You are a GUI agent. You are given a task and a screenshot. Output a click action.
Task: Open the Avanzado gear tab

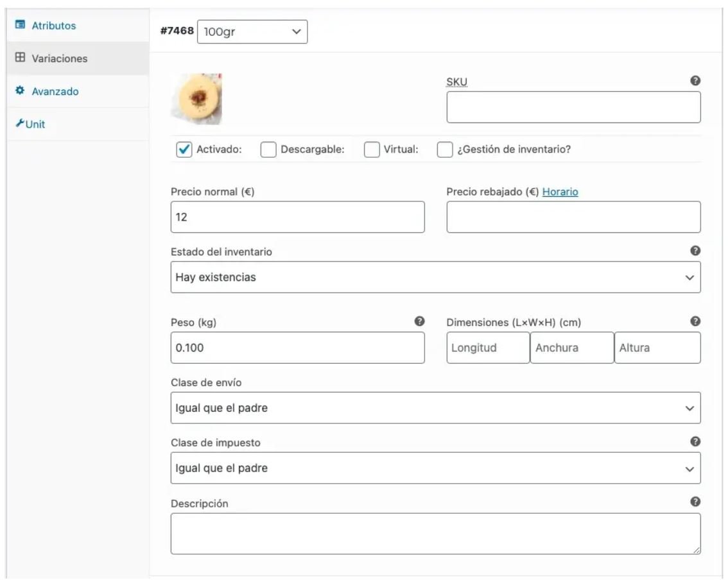[x=55, y=92]
